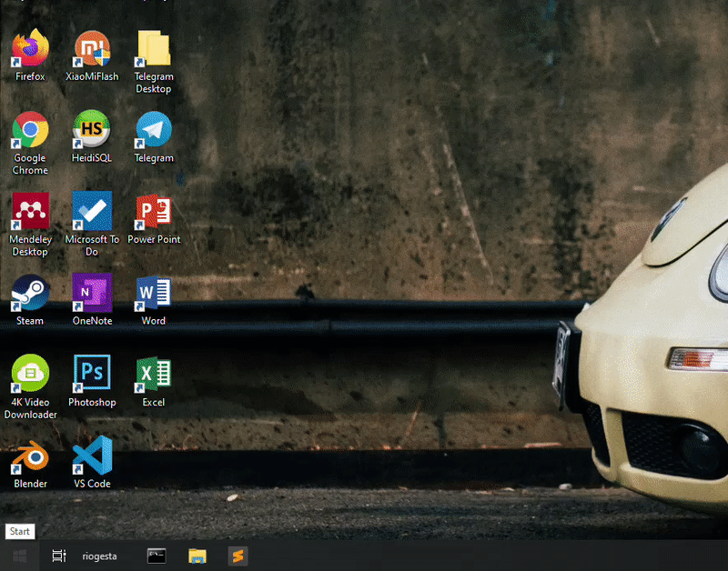Select the HeidiSQL desktop icon
728x571 pixels.
[92, 129]
